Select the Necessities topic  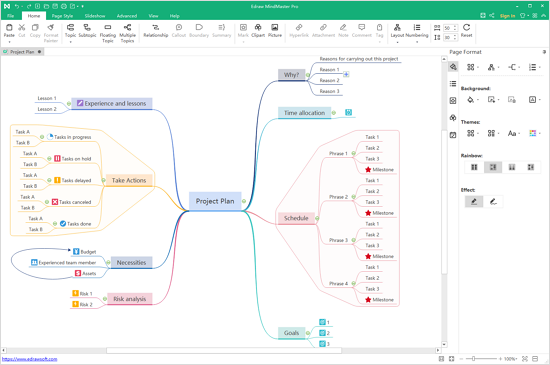pos(131,263)
